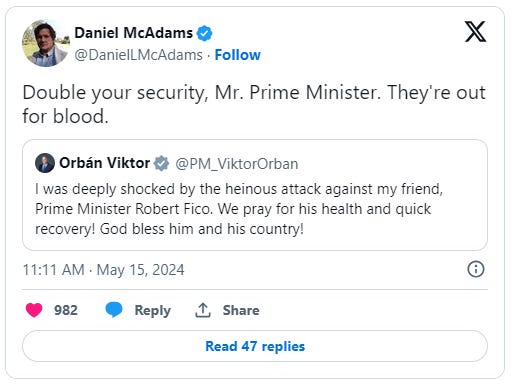Click the X logo icon
The image size is (512, 386).
click(x=475, y=32)
